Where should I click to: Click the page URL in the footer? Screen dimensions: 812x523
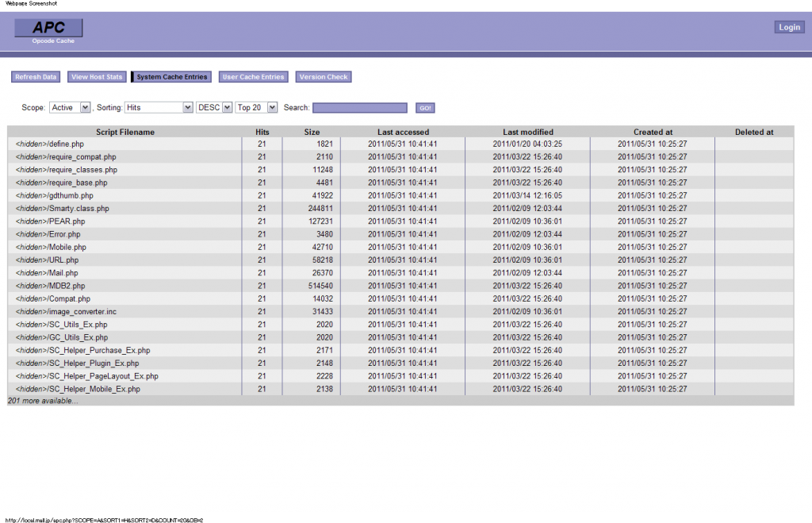pyautogui.click(x=104, y=520)
